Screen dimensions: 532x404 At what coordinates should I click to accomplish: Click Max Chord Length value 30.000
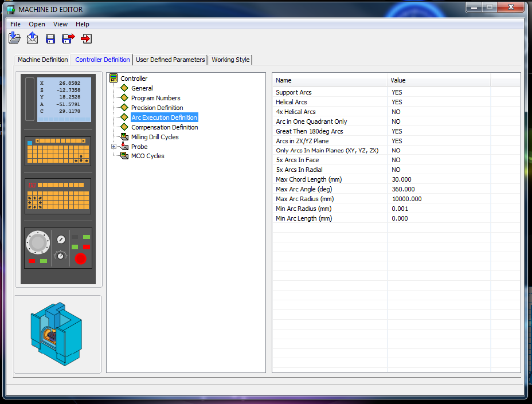pyautogui.click(x=401, y=179)
